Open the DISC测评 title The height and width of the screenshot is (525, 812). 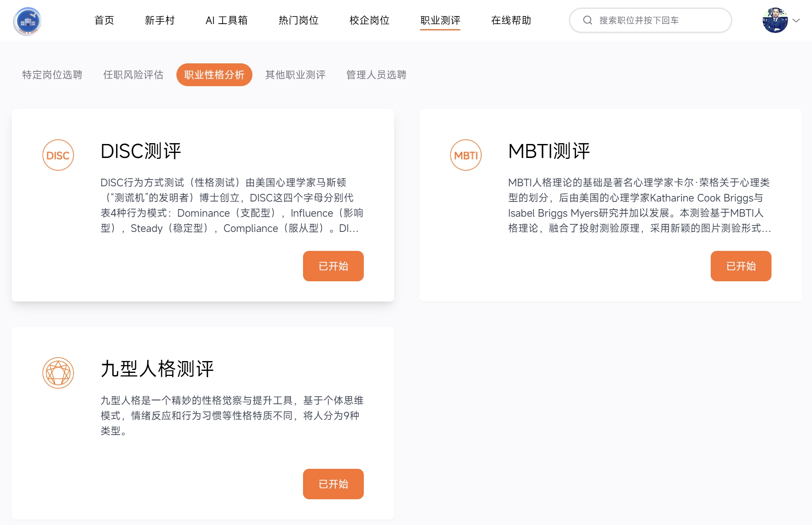[141, 151]
